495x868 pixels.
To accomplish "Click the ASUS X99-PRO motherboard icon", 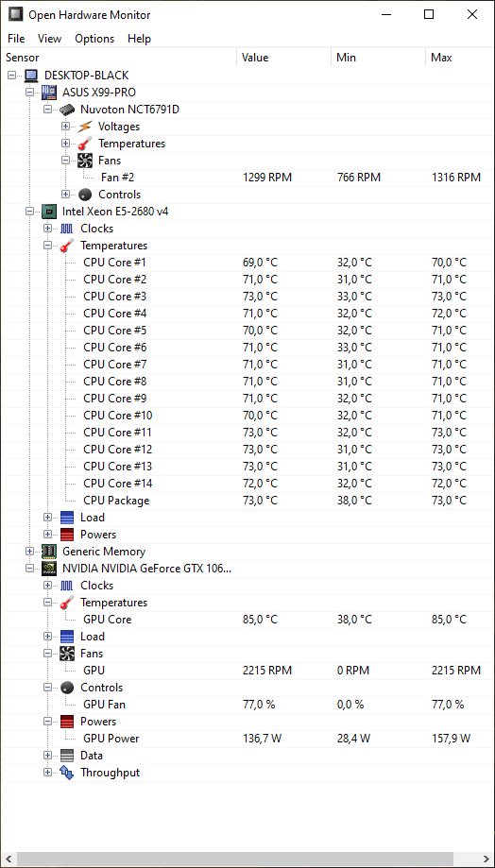I will [49, 92].
